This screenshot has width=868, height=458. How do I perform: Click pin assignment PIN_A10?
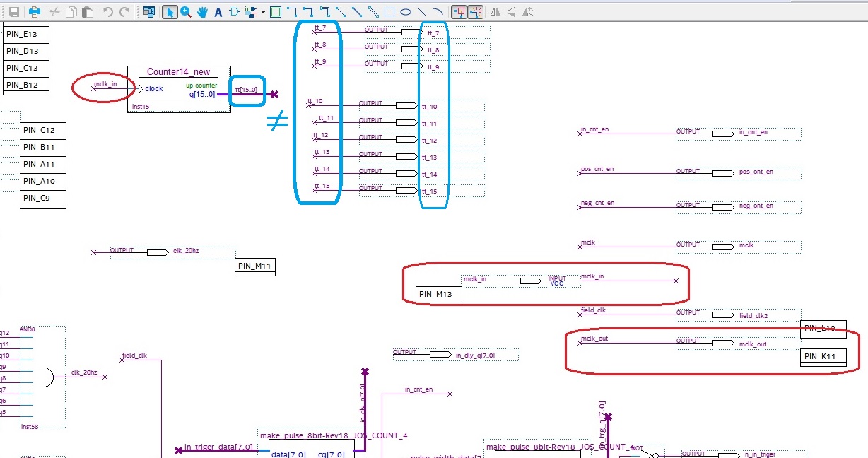[43, 181]
